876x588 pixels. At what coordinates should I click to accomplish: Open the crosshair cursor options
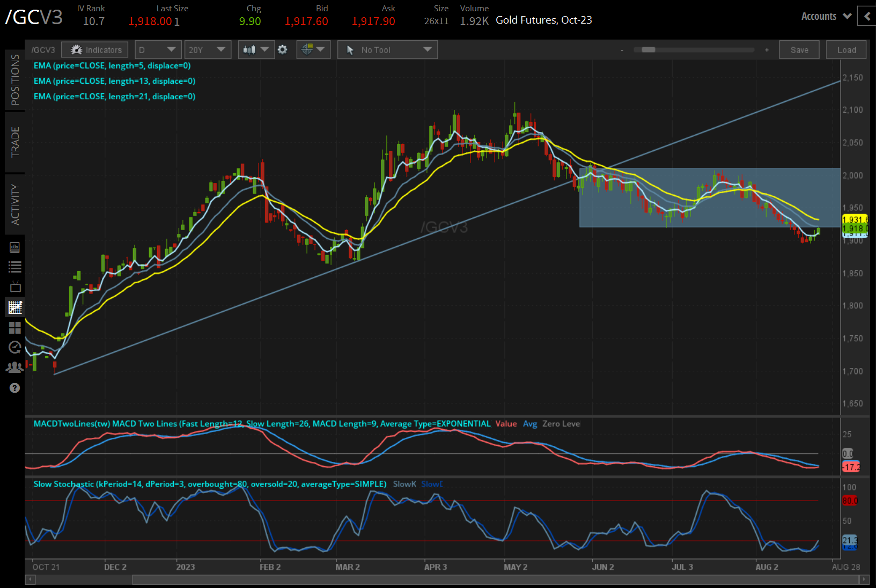[x=313, y=50]
